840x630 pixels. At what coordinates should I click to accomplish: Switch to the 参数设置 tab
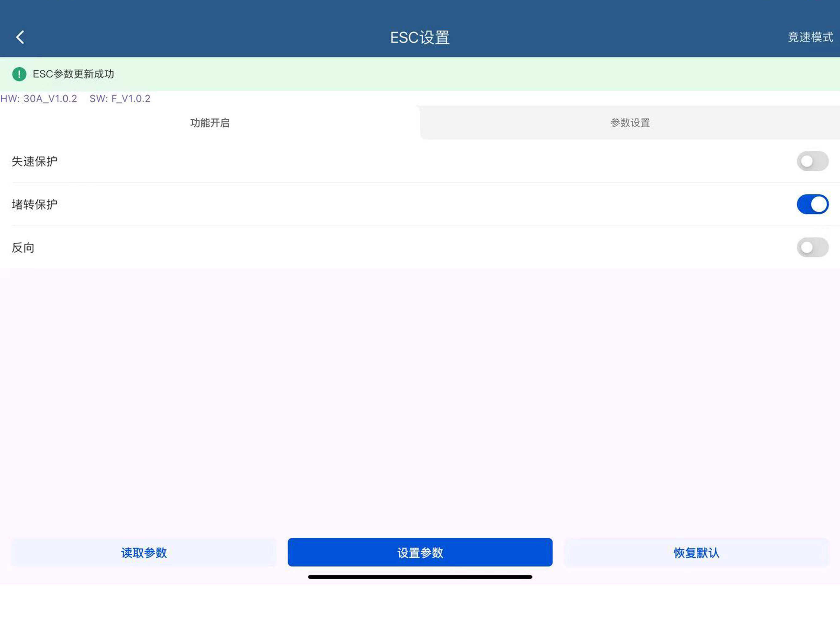coord(630,123)
